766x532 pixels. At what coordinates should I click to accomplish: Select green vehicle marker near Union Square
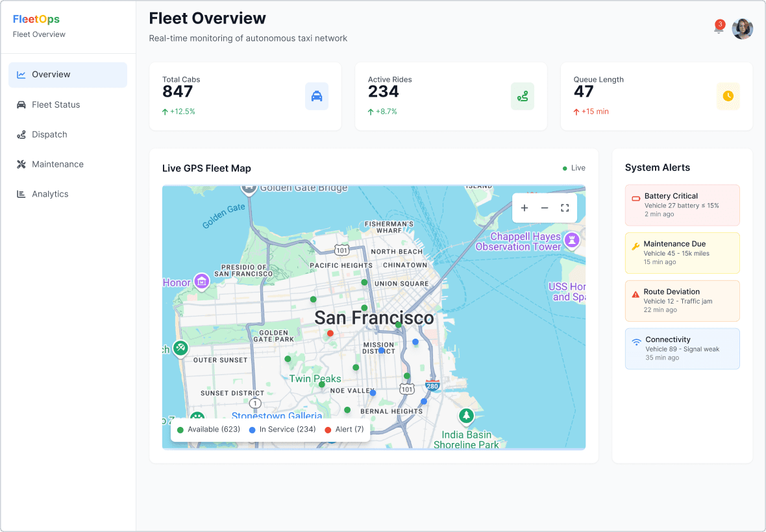364,283
